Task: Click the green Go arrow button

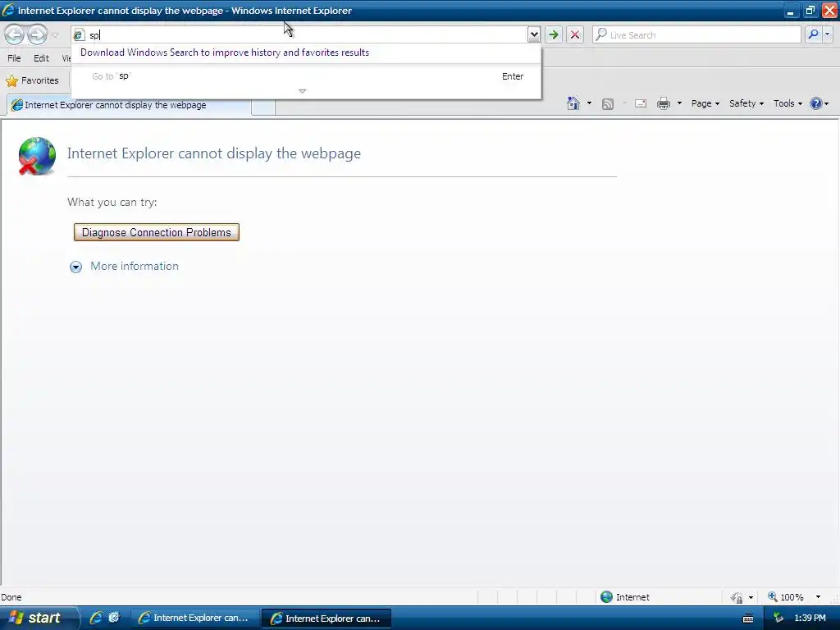Action: (x=554, y=35)
